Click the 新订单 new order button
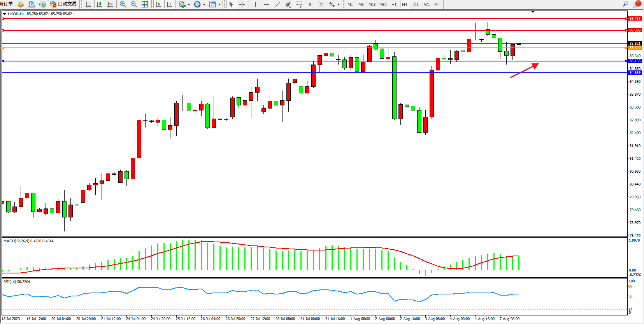The width and height of the screenshot is (644, 324). [7, 4]
